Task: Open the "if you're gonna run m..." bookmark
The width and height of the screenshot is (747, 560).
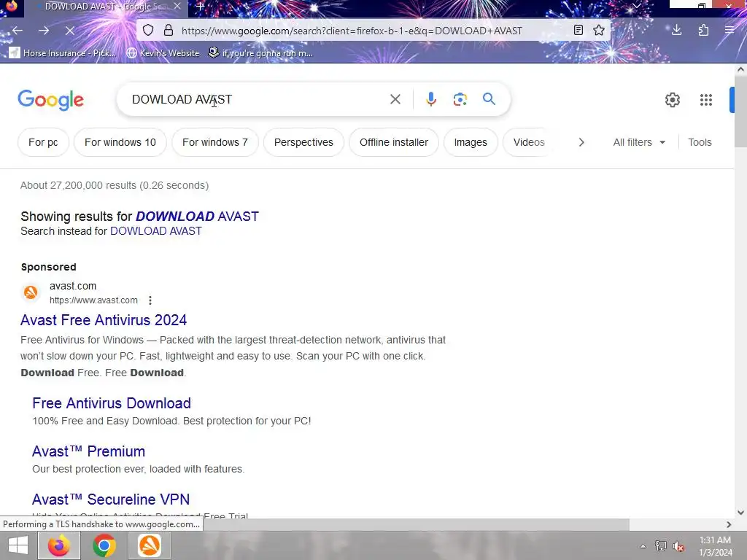Action: click(260, 52)
